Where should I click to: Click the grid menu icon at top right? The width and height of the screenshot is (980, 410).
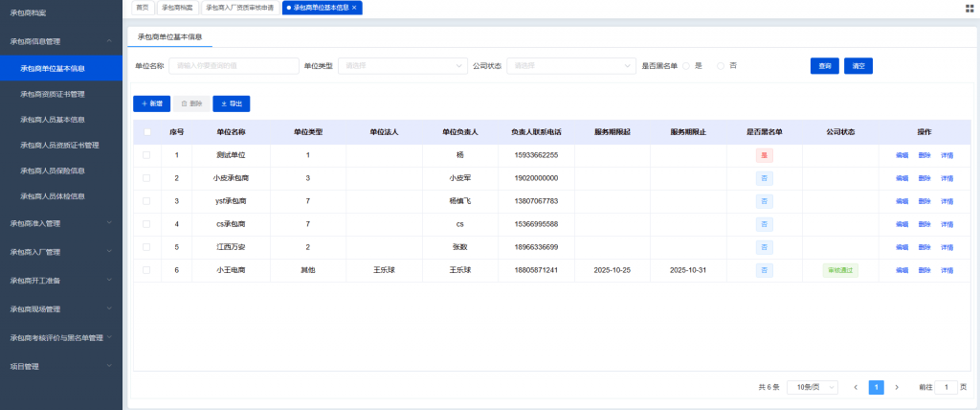969,8
